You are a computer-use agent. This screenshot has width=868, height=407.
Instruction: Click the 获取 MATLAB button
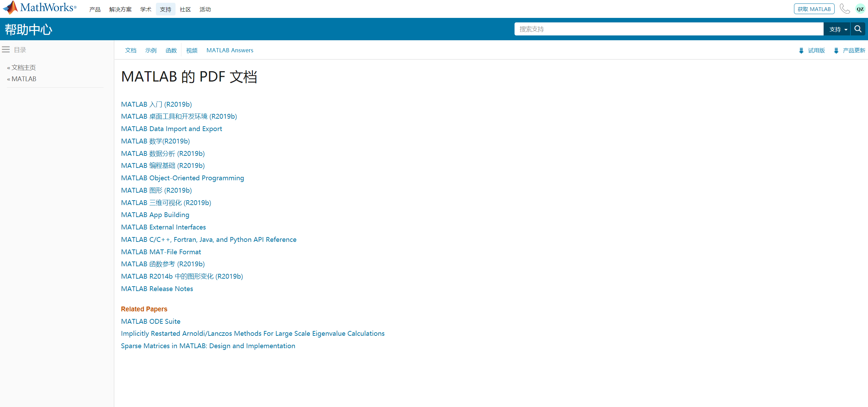coord(814,9)
